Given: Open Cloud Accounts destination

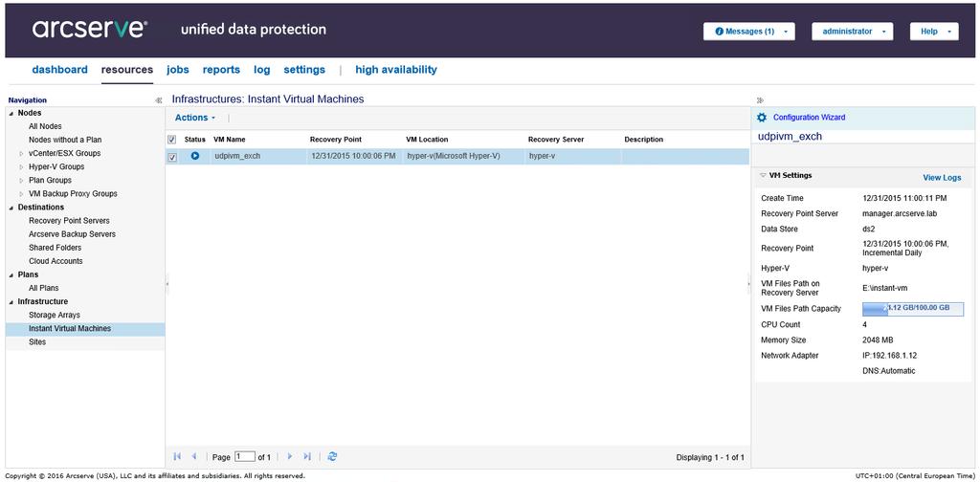Looking at the screenshot, I should tap(56, 262).
